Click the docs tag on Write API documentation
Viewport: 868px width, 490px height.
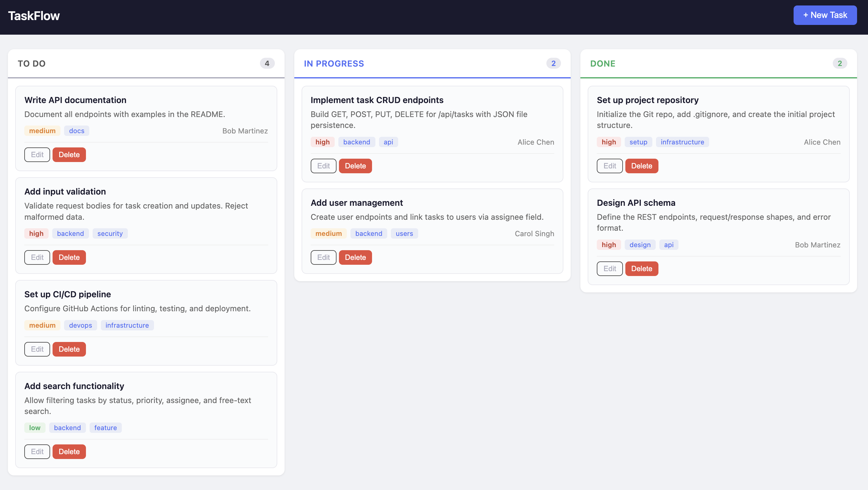click(x=77, y=131)
